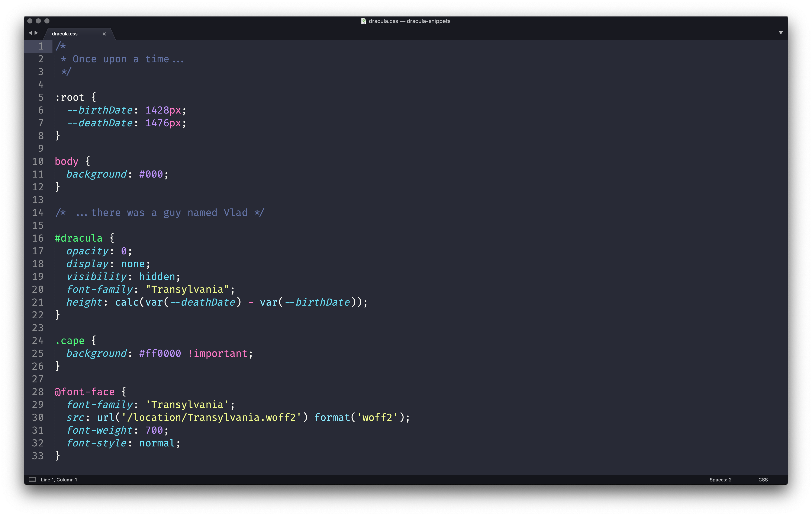Click the red close window button
Screen dimensions: 812x516
(x=30, y=21)
